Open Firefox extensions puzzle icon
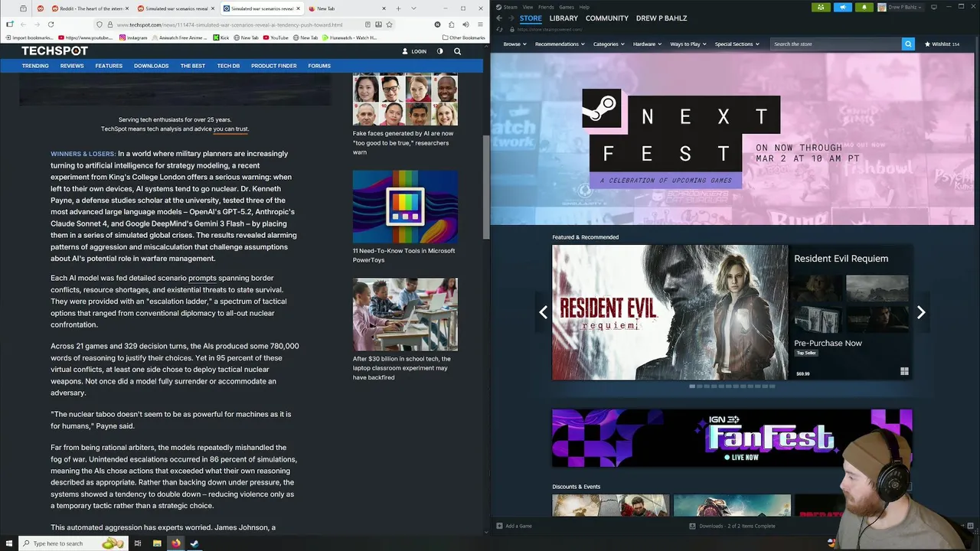The height and width of the screenshot is (551, 980). pos(452,24)
